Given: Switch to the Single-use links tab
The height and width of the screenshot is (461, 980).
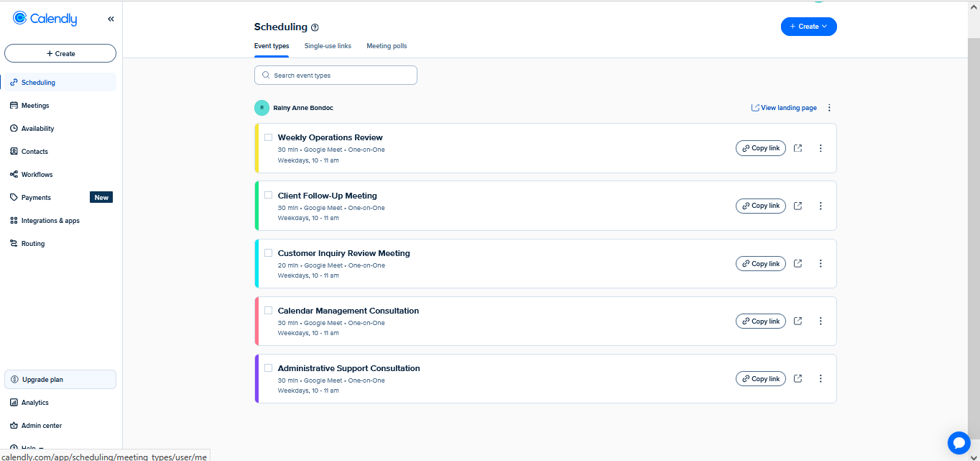Looking at the screenshot, I should [328, 46].
